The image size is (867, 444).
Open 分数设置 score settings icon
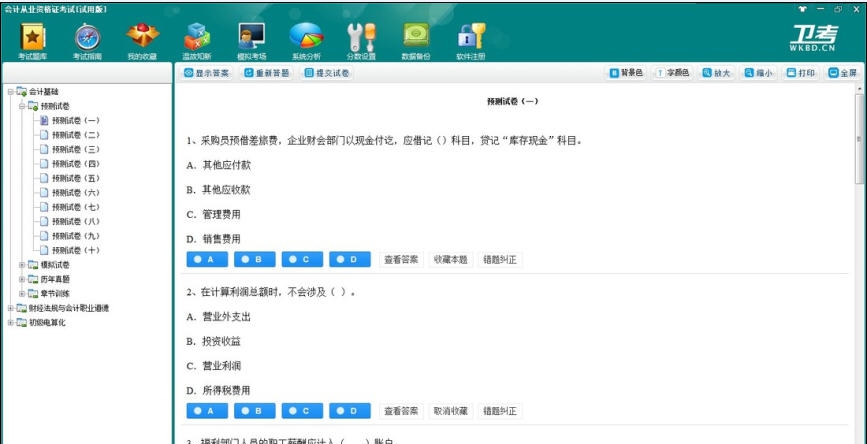[x=361, y=41]
